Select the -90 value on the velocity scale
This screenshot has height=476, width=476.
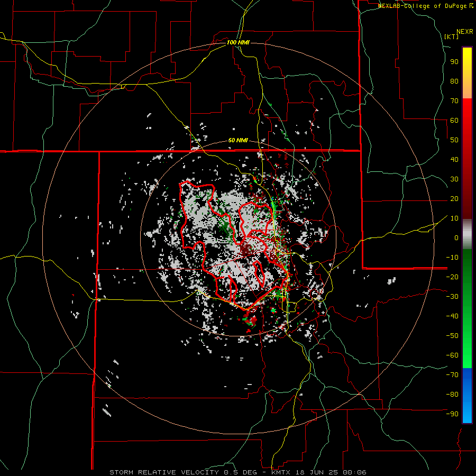[x=452, y=414]
